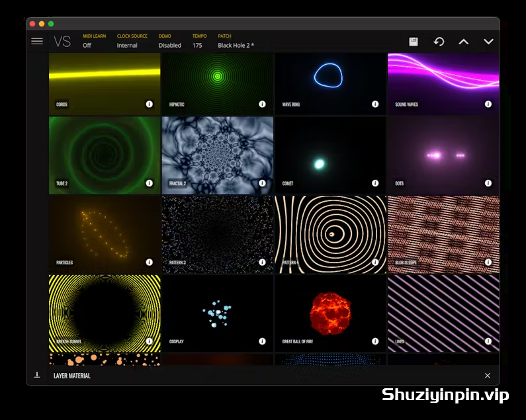
Task: Click the pin icon beside Layer Material
Action: (37, 375)
